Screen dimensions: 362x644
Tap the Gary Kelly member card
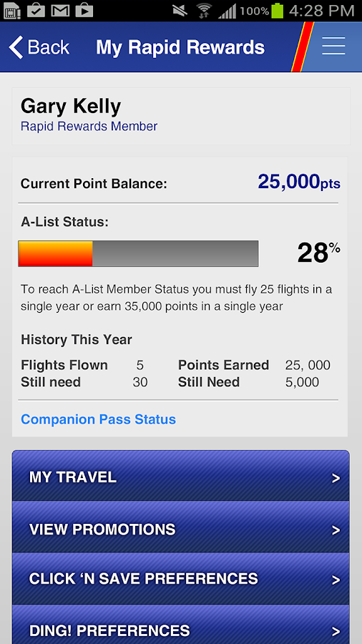pyautogui.click(x=181, y=116)
